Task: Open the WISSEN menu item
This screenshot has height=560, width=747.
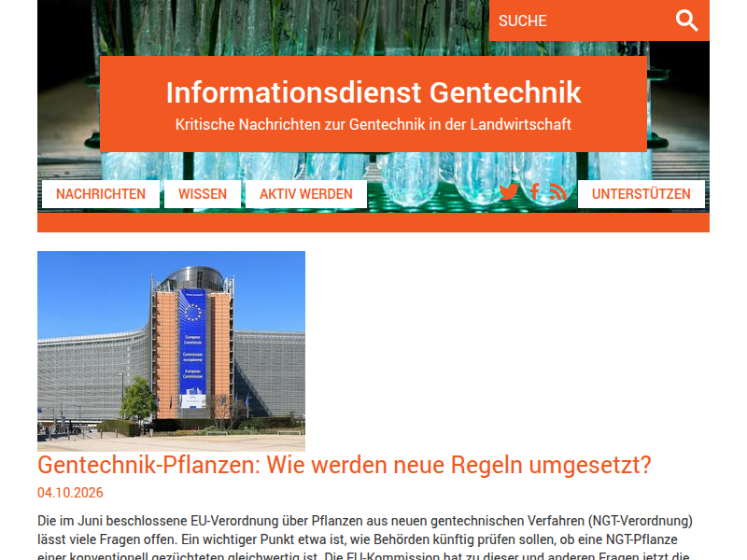Action: click(x=203, y=194)
